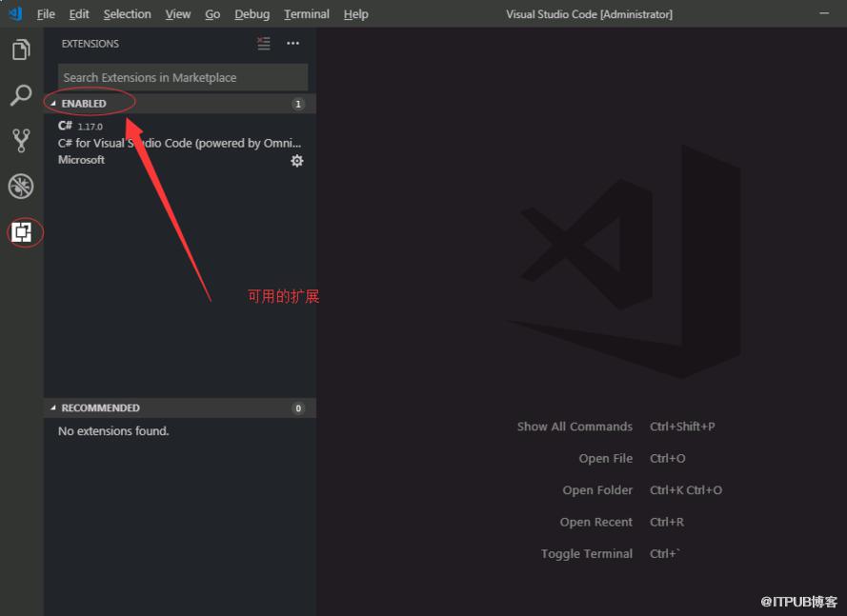Open the Extensions view in activity bar
847x616 pixels.
(x=22, y=232)
